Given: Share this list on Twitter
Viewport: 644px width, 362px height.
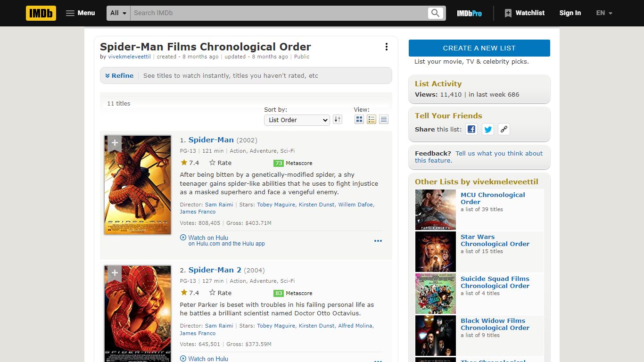Looking at the screenshot, I should pos(488,129).
